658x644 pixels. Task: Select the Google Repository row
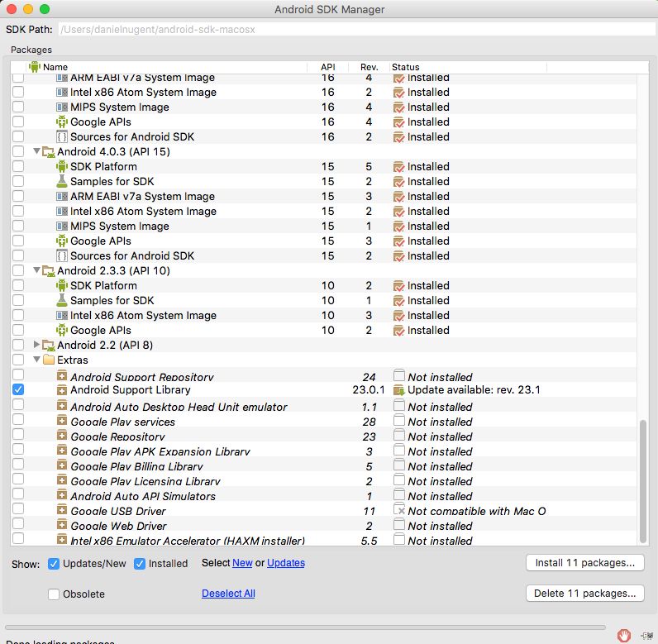point(323,435)
